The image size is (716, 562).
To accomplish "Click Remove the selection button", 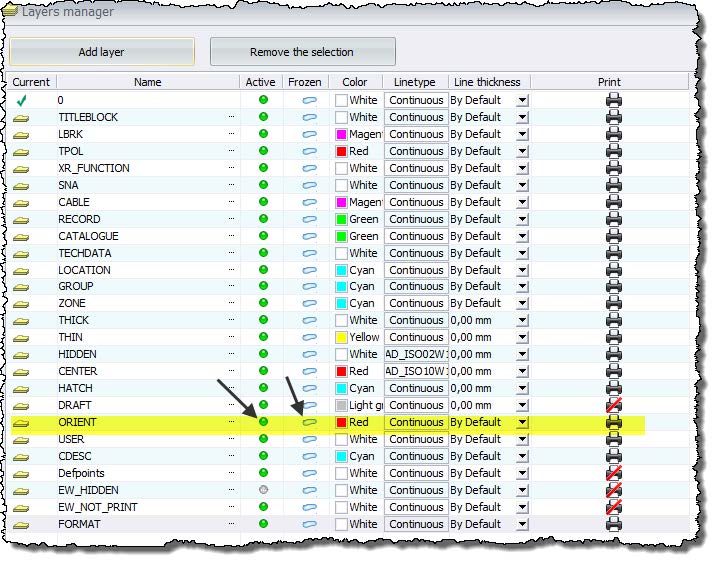I will [302, 52].
